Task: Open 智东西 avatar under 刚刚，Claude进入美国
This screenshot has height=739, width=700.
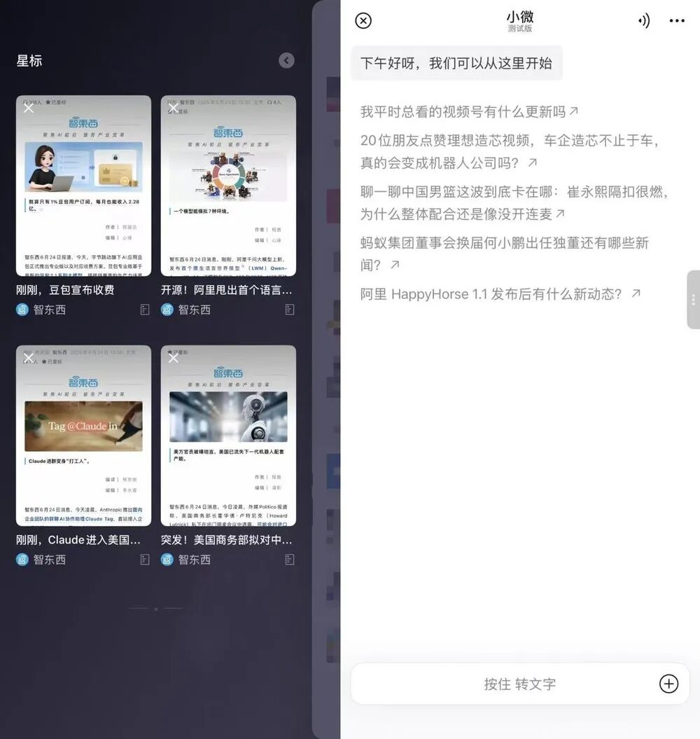Action: (x=22, y=560)
